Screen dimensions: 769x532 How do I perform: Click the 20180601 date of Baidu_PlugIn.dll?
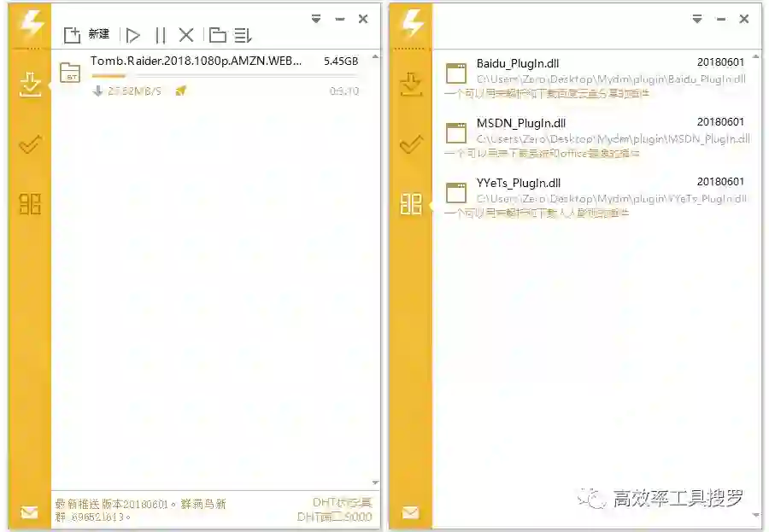tap(720, 62)
